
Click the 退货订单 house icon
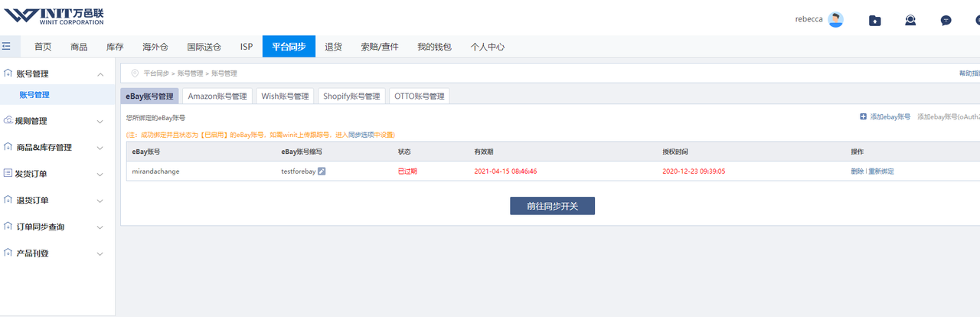[x=8, y=200]
